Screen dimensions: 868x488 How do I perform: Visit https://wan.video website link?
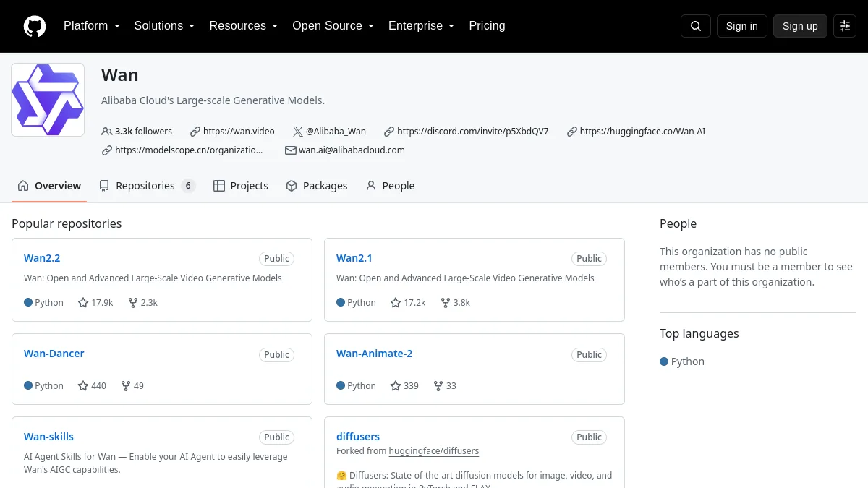(239, 132)
